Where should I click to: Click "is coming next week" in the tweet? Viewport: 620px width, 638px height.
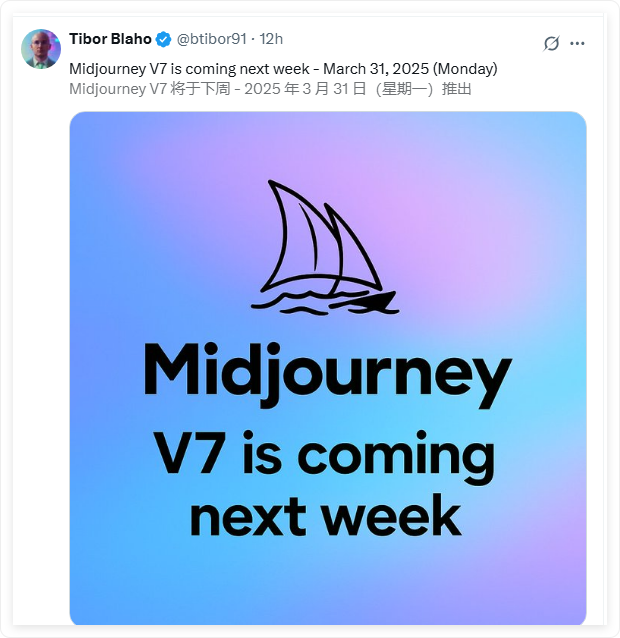click(240, 69)
